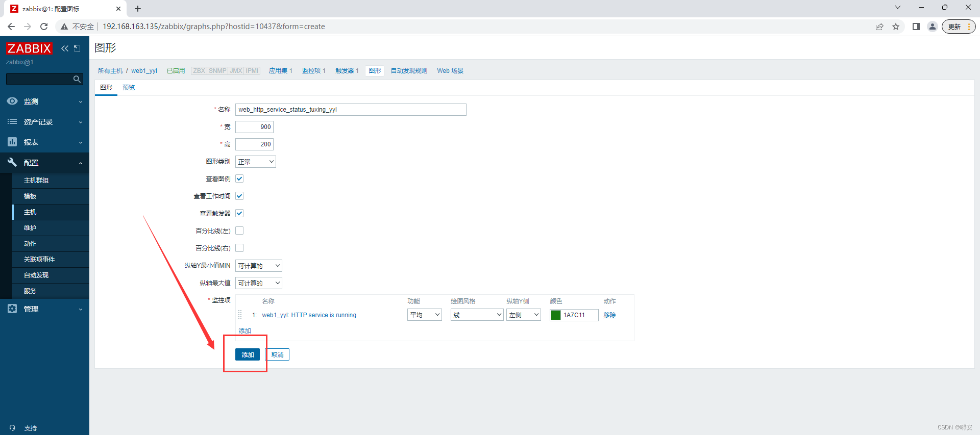980x435 pixels.
Task: Expand the 报表 sidebar menu
Action: 44,142
